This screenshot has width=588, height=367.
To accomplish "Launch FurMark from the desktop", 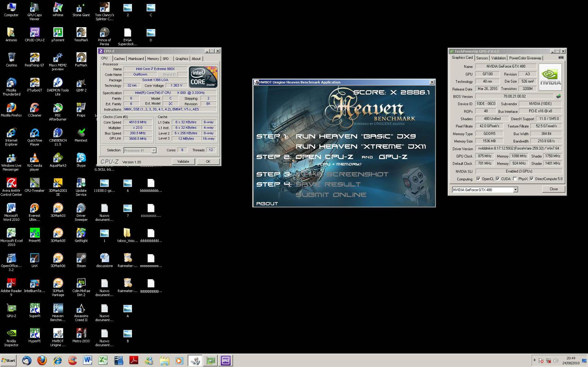I will click(x=81, y=60).
